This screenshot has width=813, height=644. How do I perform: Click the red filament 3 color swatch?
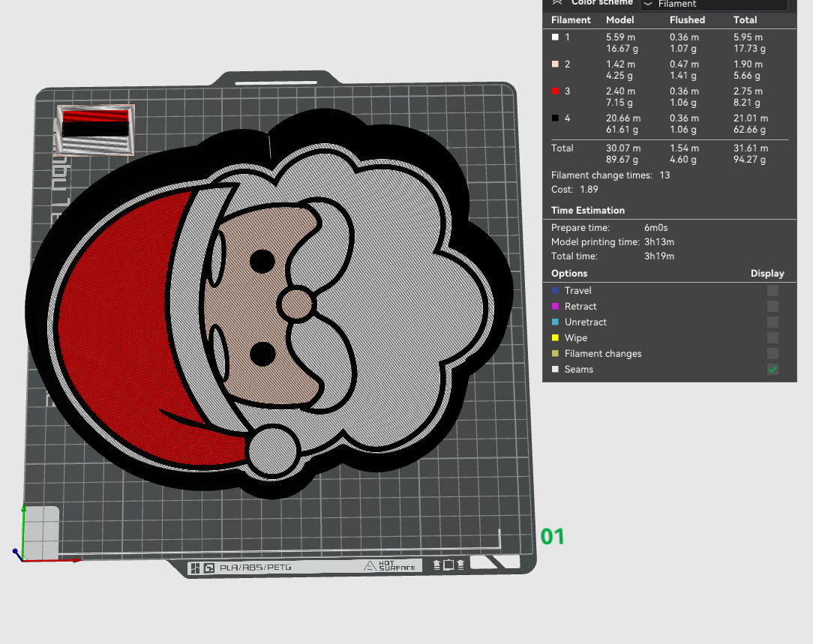[555, 91]
